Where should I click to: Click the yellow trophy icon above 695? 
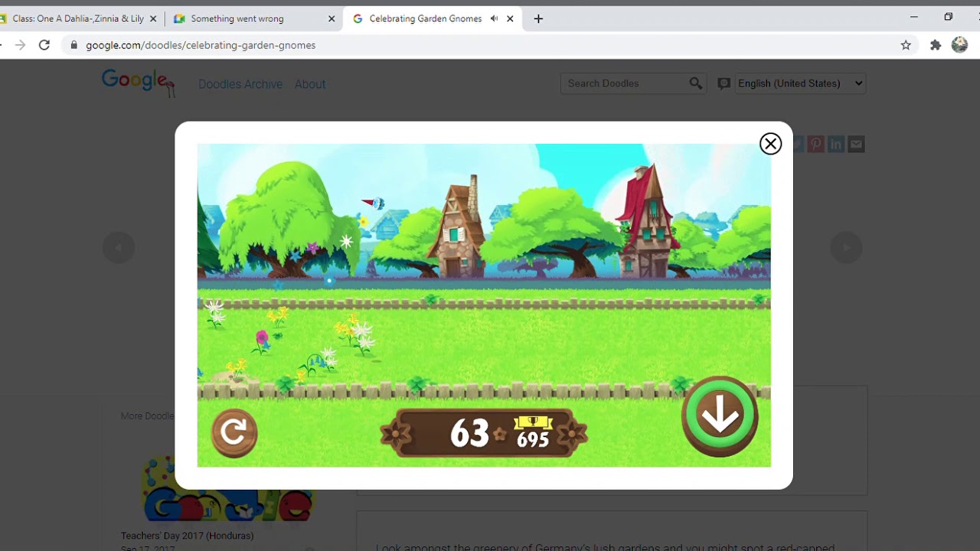[533, 422]
